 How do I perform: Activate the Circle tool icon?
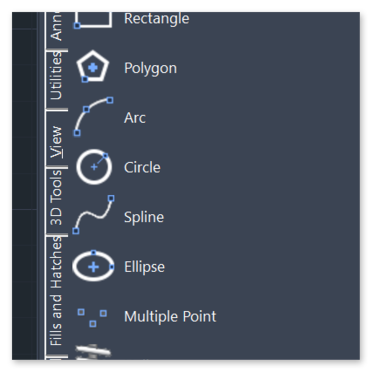point(94,167)
